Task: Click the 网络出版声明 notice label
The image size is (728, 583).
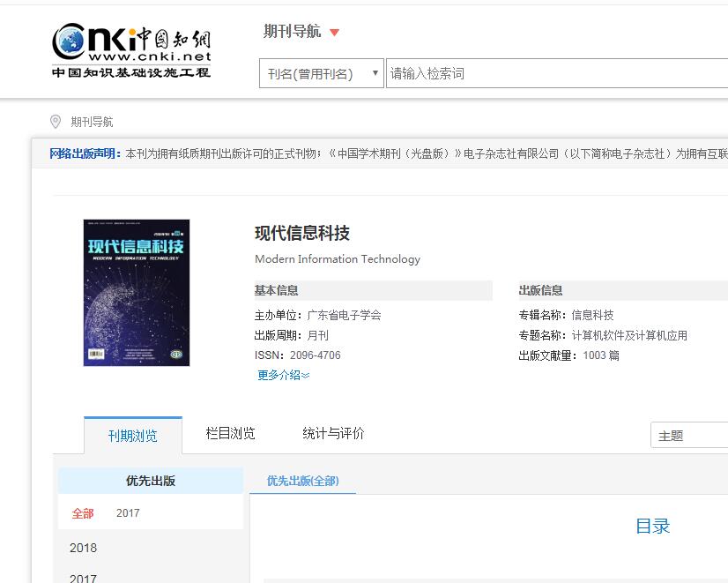Action: click(x=85, y=153)
